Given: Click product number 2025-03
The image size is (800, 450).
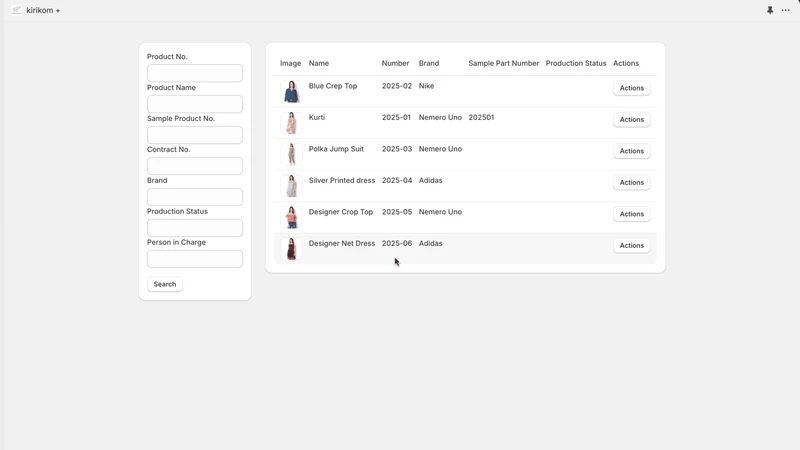Looking at the screenshot, I should tap(397, 149).
